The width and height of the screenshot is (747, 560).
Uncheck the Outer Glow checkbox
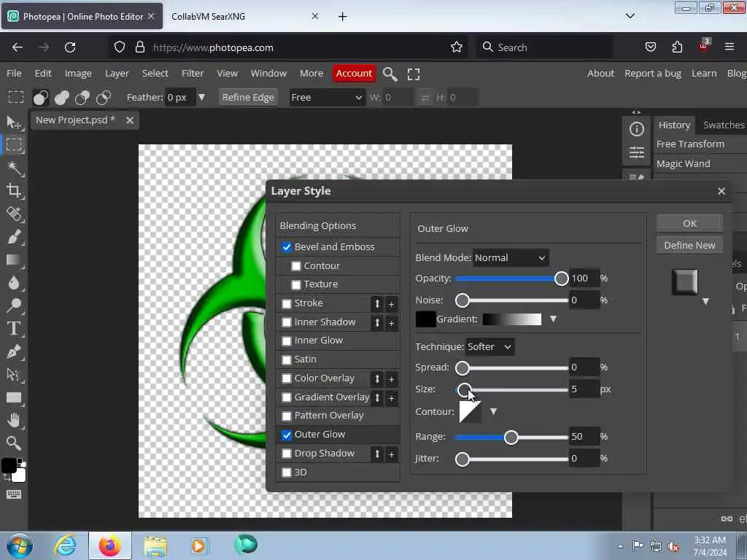286,435
